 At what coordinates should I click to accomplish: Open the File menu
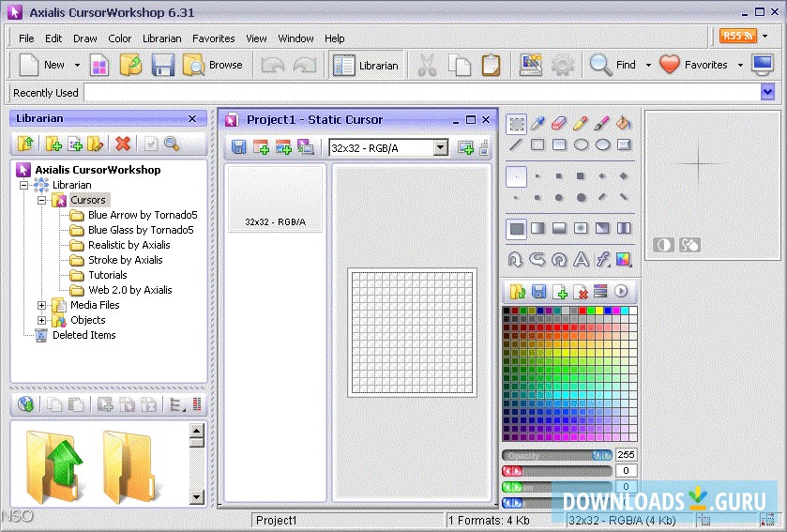point(26,38)
